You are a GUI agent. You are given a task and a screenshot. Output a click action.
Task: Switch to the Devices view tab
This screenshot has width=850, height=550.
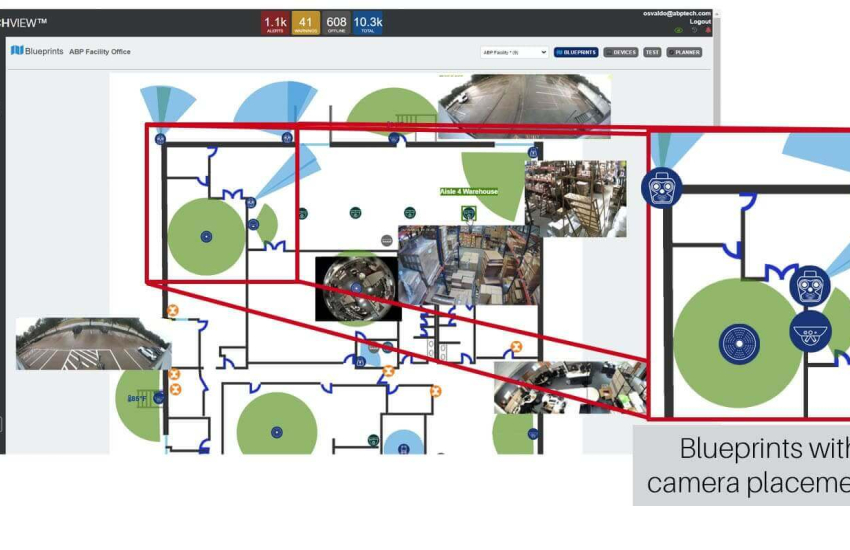pyautogui.click(x=621, y=52)
